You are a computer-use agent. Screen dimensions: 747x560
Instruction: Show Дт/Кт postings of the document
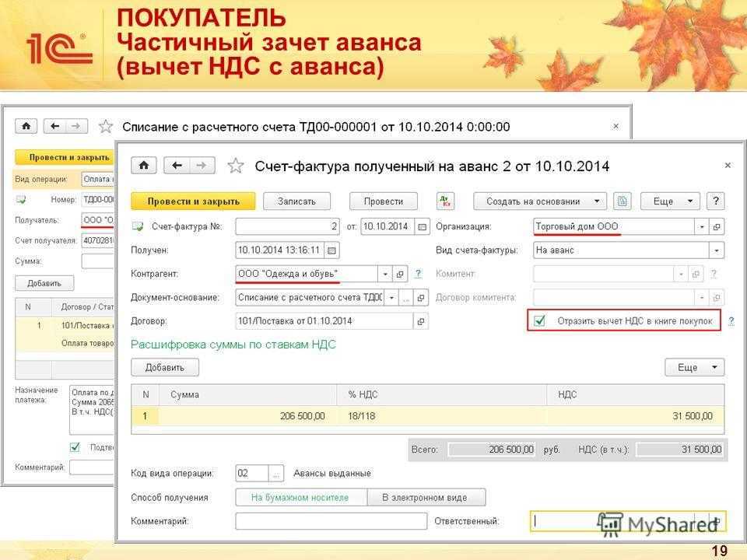(445, 201)
